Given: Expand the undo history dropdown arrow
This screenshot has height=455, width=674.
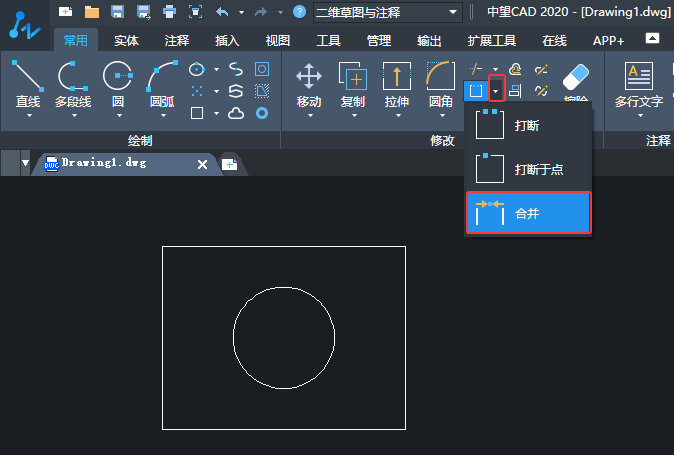Looking at the screenshot, I should pos(242,12).
